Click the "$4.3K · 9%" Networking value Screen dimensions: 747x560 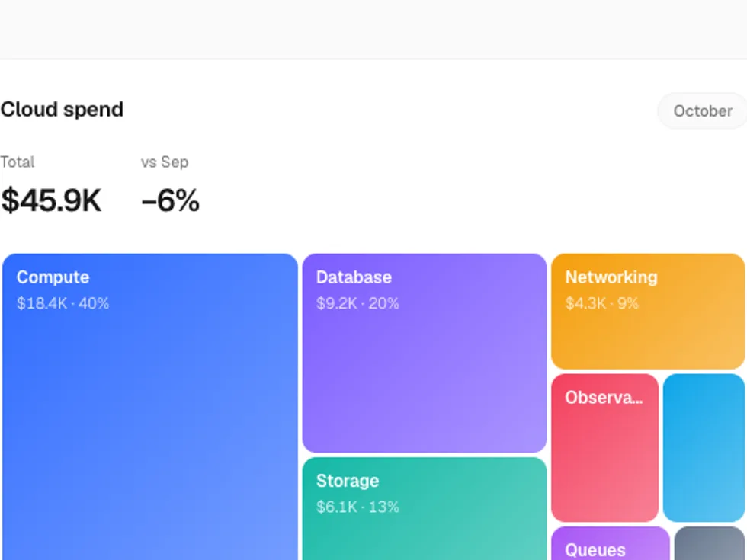tap(601, 303)
